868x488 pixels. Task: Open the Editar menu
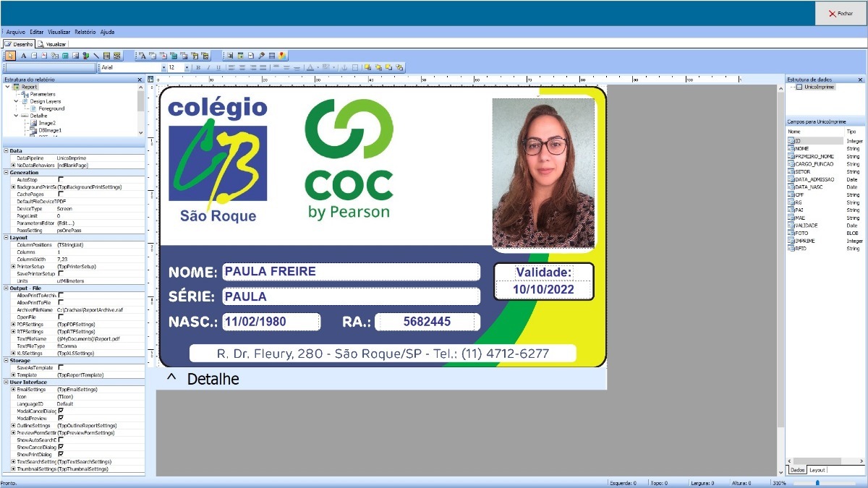36,32
